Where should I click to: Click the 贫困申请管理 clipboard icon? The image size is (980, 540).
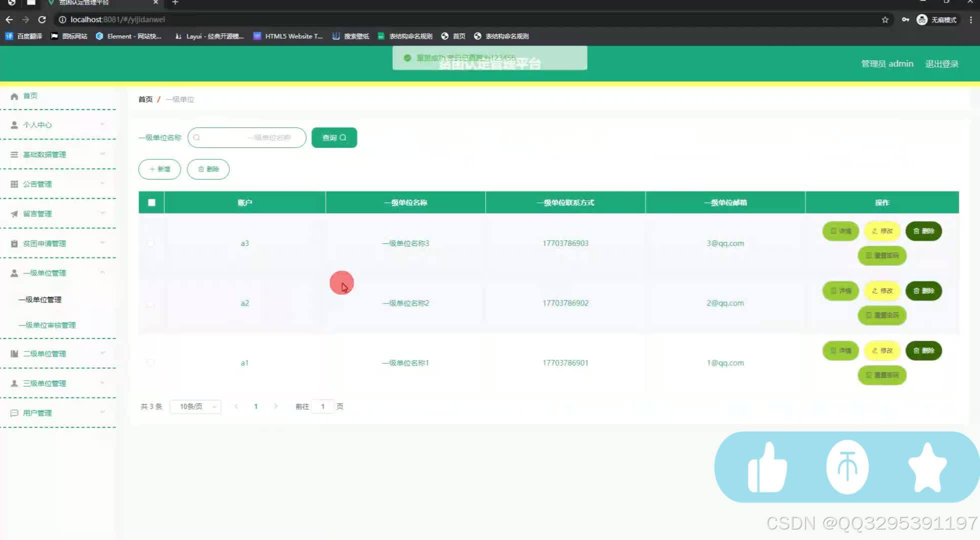point(14,243)
